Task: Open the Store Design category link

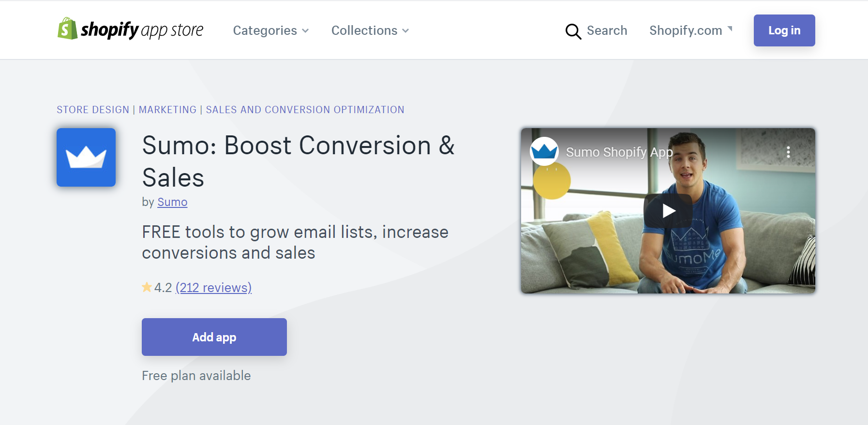Action: tap(93, 110)
